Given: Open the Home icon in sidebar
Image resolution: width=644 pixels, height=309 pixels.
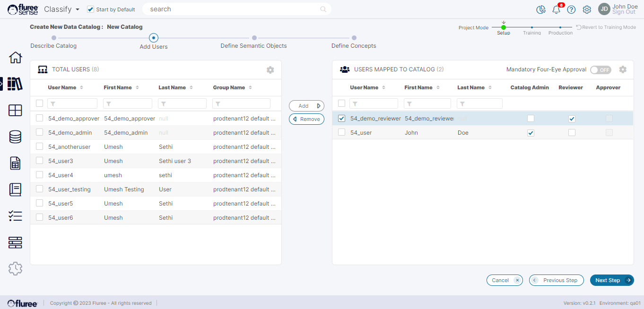Looking at the screenshot, I should coord(15,58).
